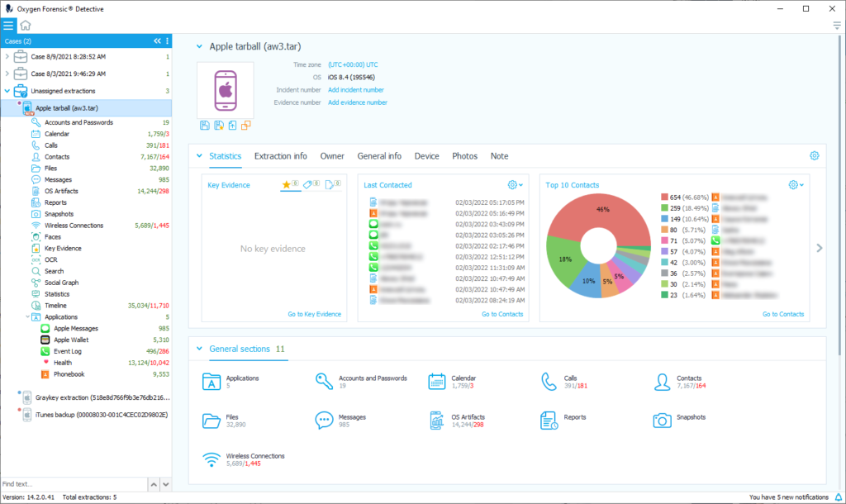Click the Reports icon in General sections

coord(549,421)
